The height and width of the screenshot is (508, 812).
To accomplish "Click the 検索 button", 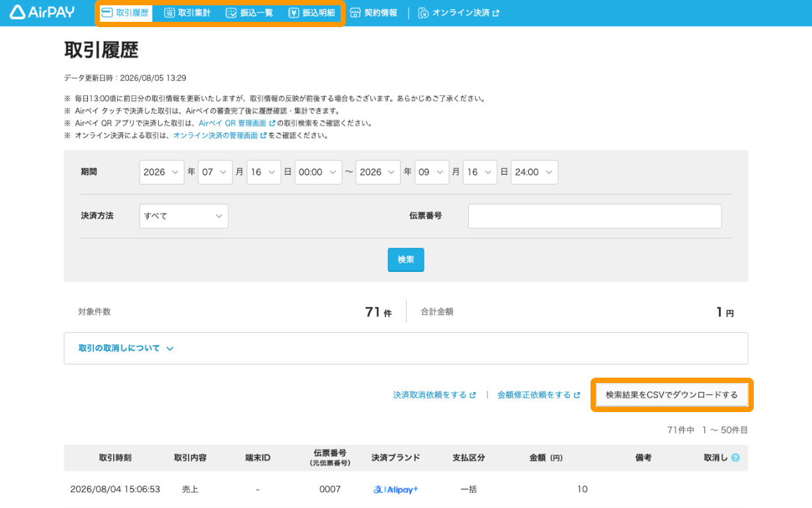I will point(405,260).
